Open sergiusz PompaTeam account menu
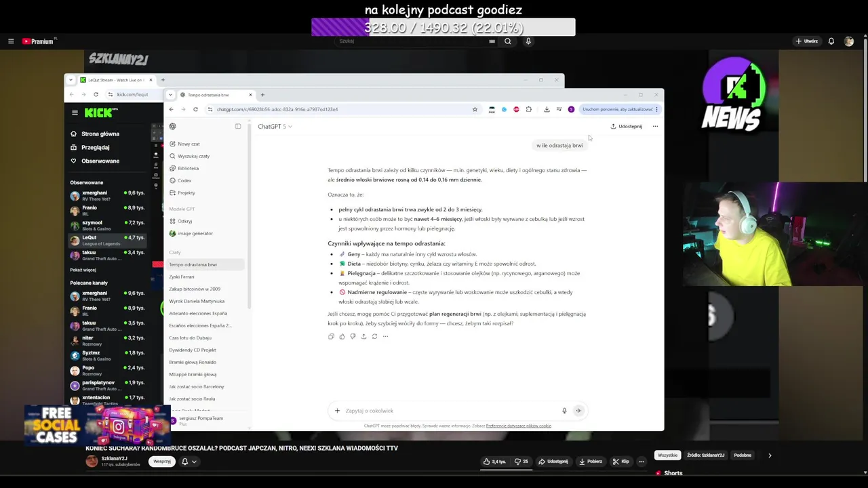Screen dimensions: 868x488 (x=206, y=420)
